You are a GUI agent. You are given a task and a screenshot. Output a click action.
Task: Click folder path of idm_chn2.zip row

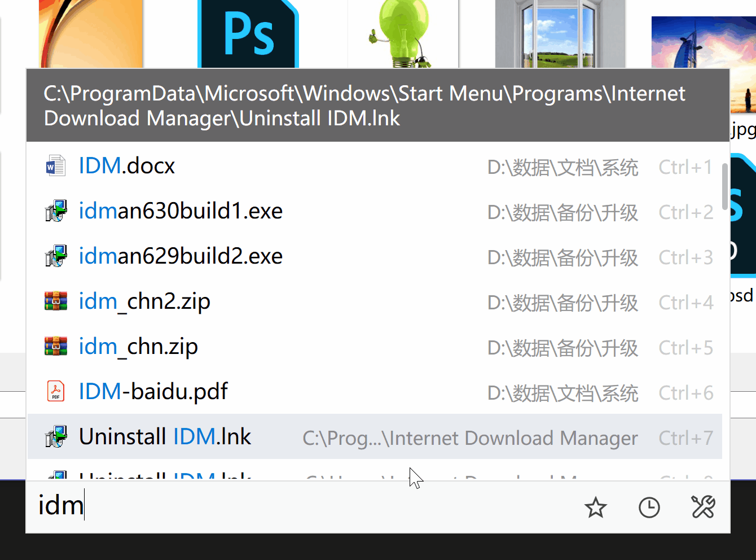562,303
